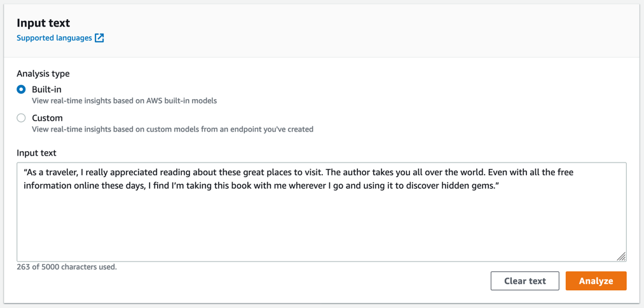This screenshot has width=644, height=308.
Task: Click the "Input text" label above the text area
Action: 36,153
